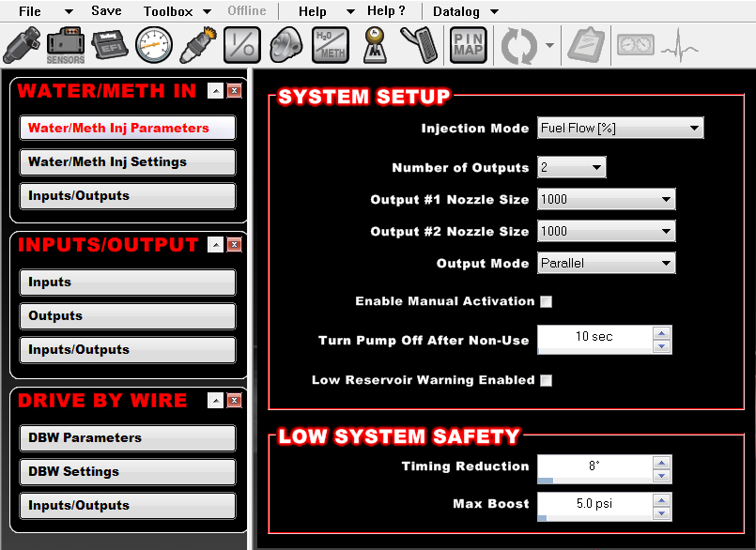Click the 5.0 psi value field
The width and height of the screenshot is (756, 550).
click(x=595, y=504)
